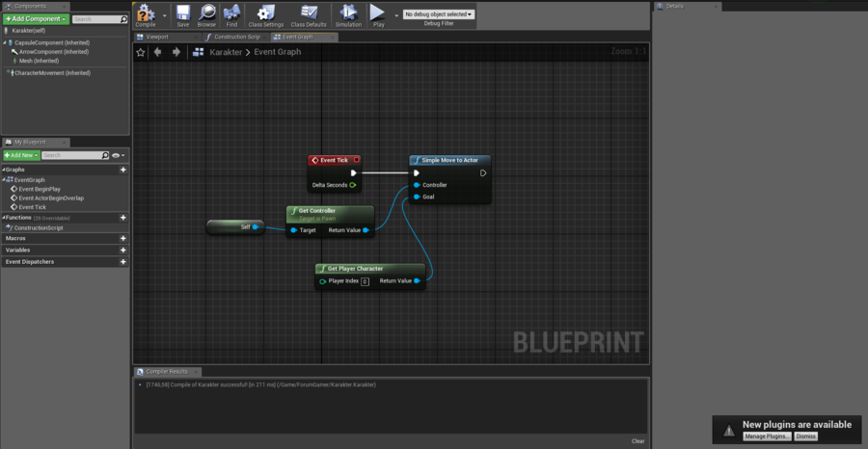
Task: Open Class Settings
Action: click(266, 15)
